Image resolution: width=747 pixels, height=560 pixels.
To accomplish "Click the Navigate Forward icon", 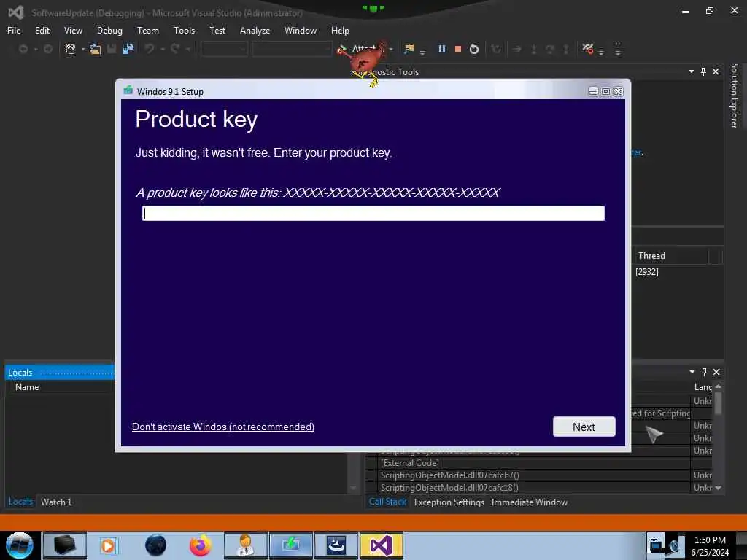I will tap(47, 49).
